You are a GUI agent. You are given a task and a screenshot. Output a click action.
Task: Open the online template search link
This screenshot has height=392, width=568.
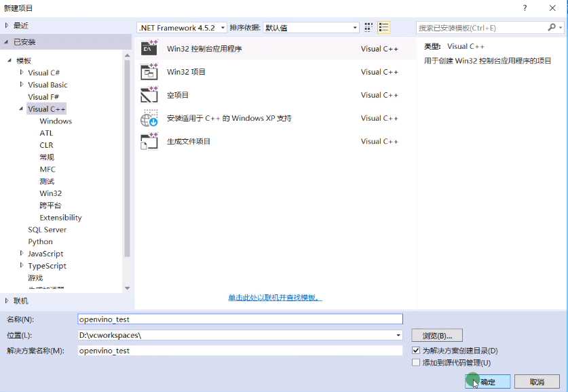click(275, 298)
